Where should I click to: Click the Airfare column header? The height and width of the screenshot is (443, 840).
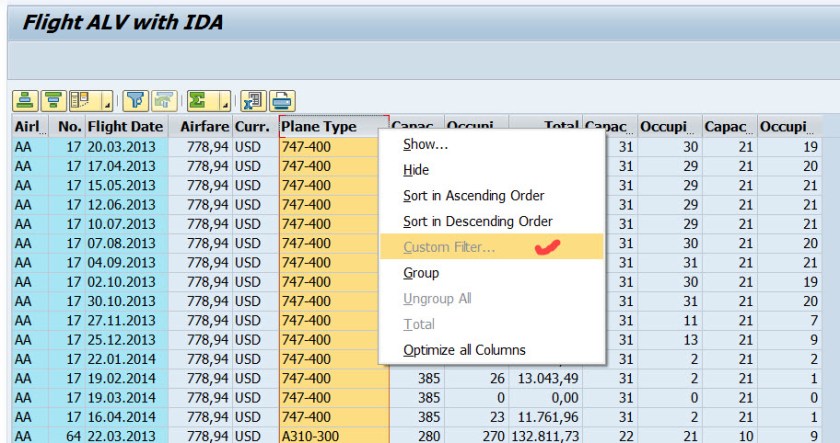pyautogui.click(x=200, y=126)
